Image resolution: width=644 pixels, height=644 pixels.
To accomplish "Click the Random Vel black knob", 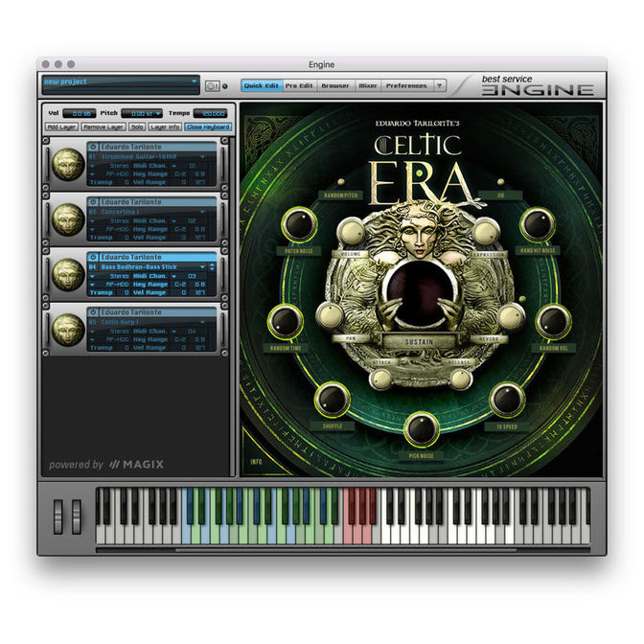I will coord(553,321).
